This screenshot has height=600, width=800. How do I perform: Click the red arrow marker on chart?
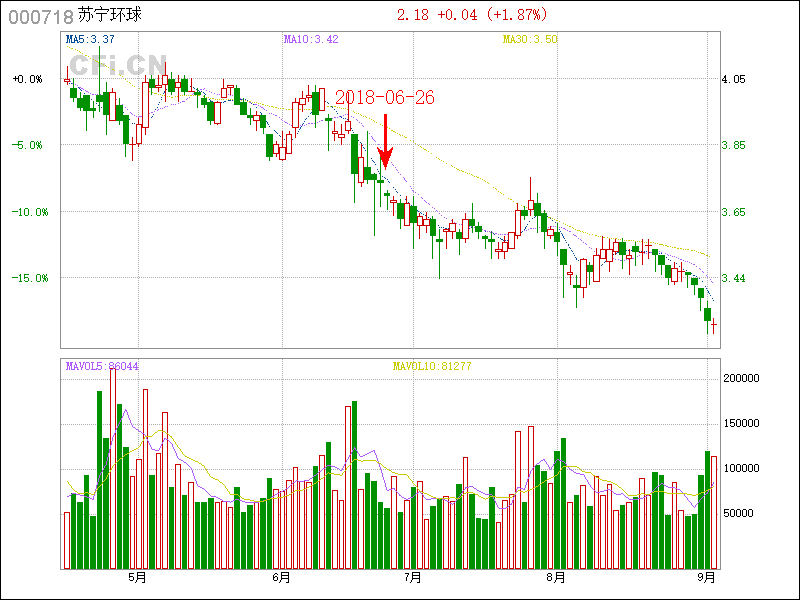385,143
